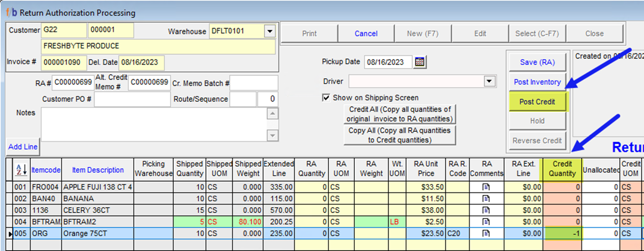The width and height of the screenshot is (644, 251).
Task: Expand the Warehouse dropdown
Action: tap(269, 31)
